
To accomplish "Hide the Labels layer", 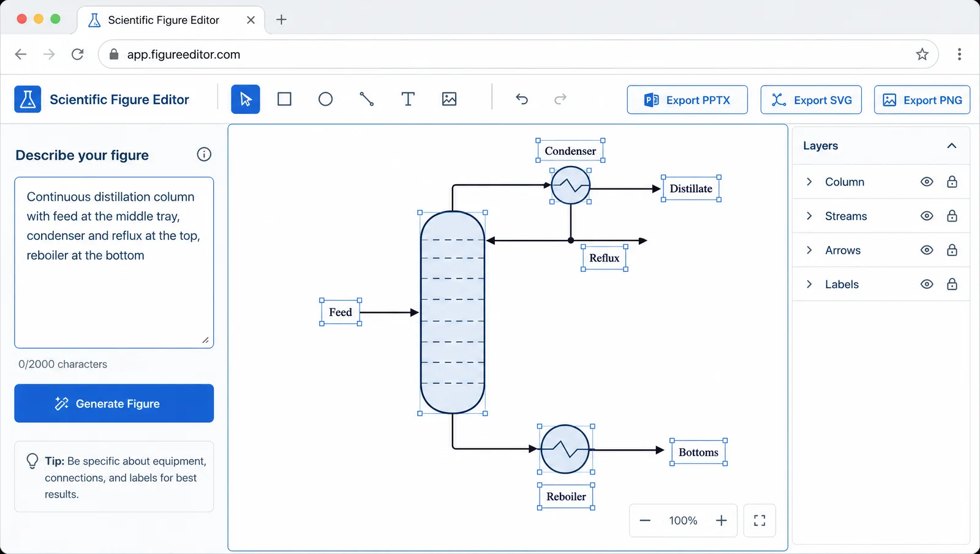I will (927, 284).
